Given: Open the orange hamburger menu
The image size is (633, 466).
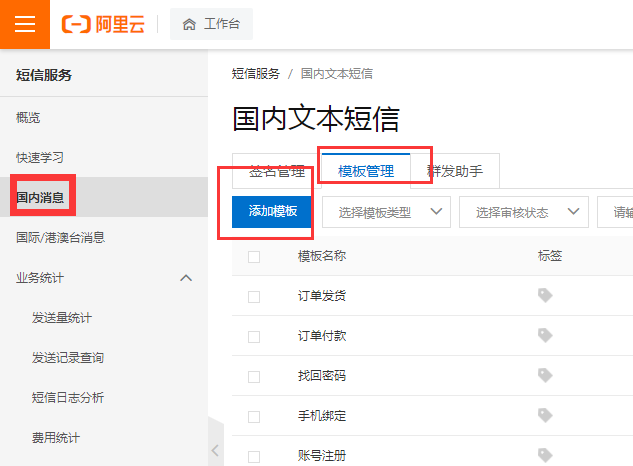Looking at the screenshot, I should 25,24.
